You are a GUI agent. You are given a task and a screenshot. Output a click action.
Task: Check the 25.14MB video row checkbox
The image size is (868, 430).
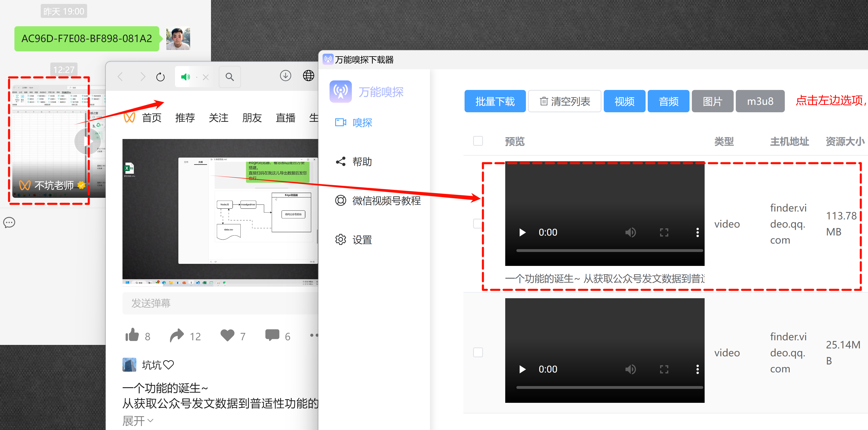pos(478,353)
